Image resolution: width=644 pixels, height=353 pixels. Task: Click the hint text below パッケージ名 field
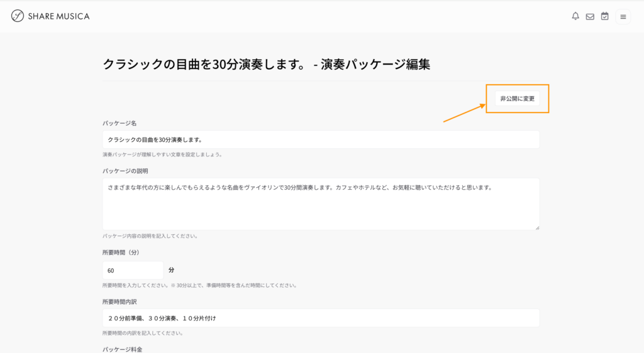(x=162, y=155)
